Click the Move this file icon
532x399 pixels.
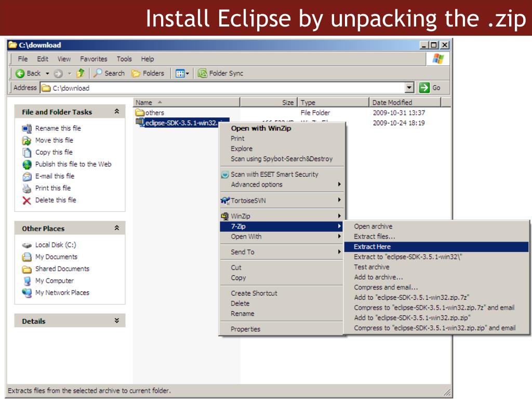click(27, 140)
